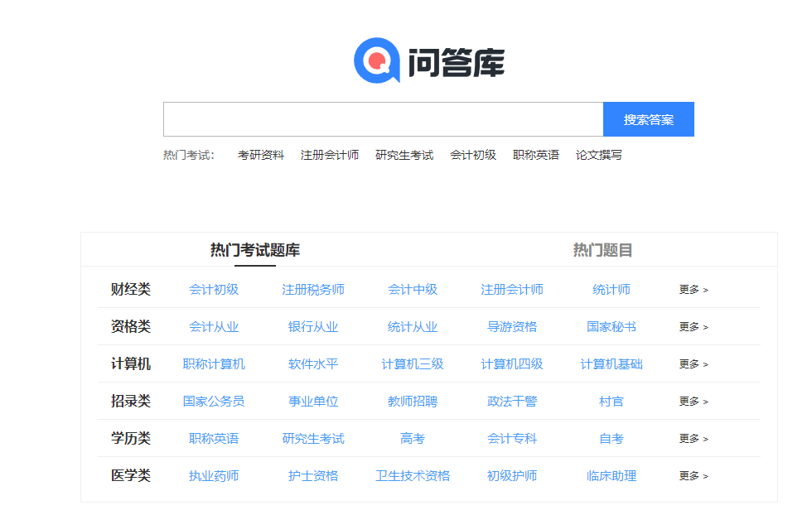Open the 统计师 link
This screenshot has height=515, width=812.
pos(611,289)
